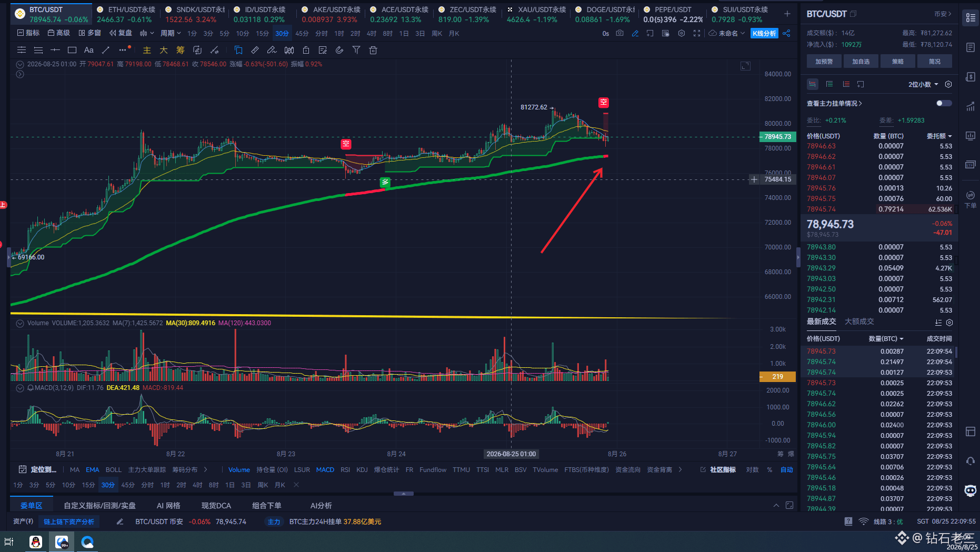Enter fullscreen chart mode
Viewport: 980px width, 552px height.
coord(697,33)
